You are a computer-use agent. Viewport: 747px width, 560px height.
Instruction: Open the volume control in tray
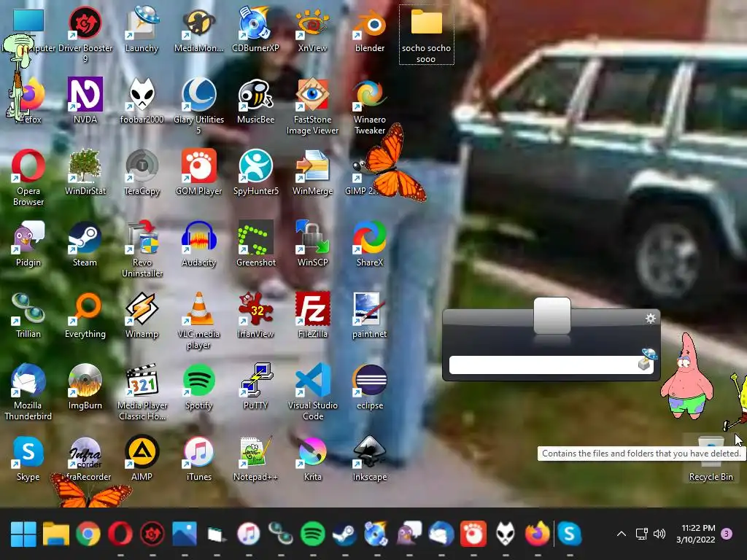pyautogui.click(x=659, y=534)
